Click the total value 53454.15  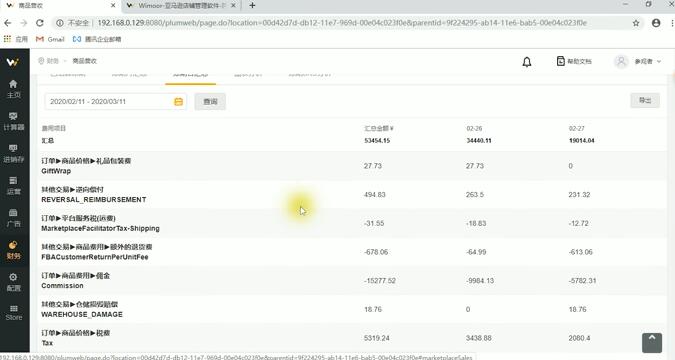[377, 140]
